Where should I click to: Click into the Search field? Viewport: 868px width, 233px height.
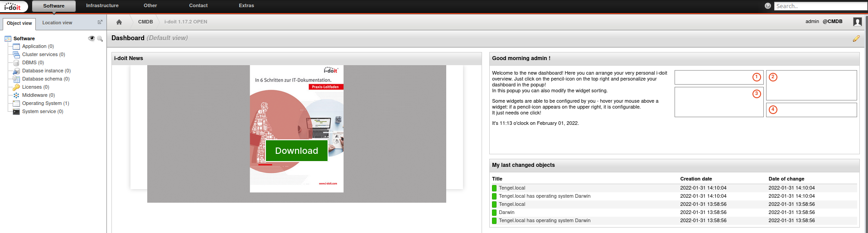[819, 6]
